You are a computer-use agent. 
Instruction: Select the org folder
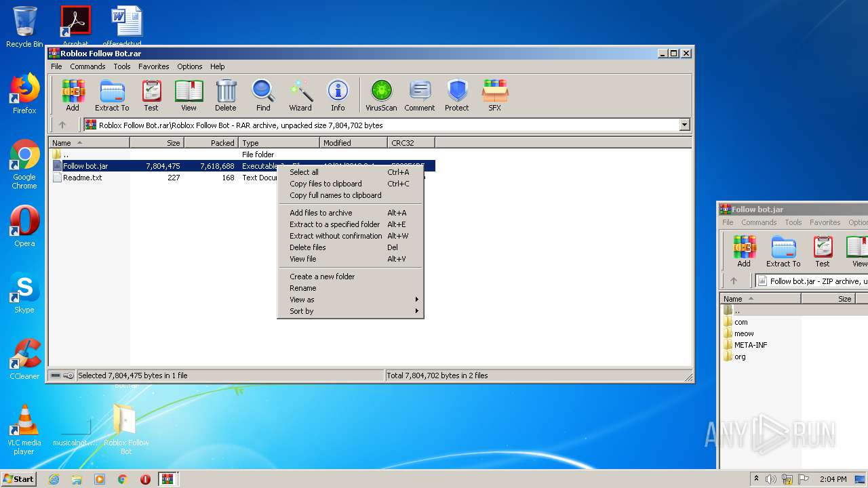pyautogui.click(x=740, y=357)
